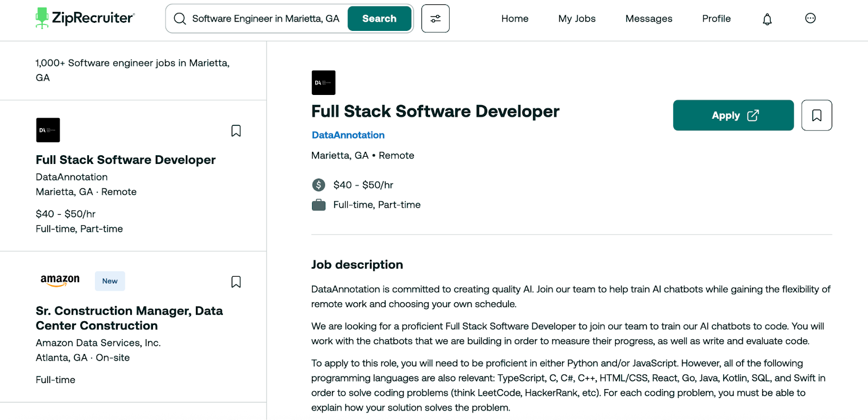Click the dollar sign salary icon
This screenshot has height=420, width=868.
pos(318,185)
